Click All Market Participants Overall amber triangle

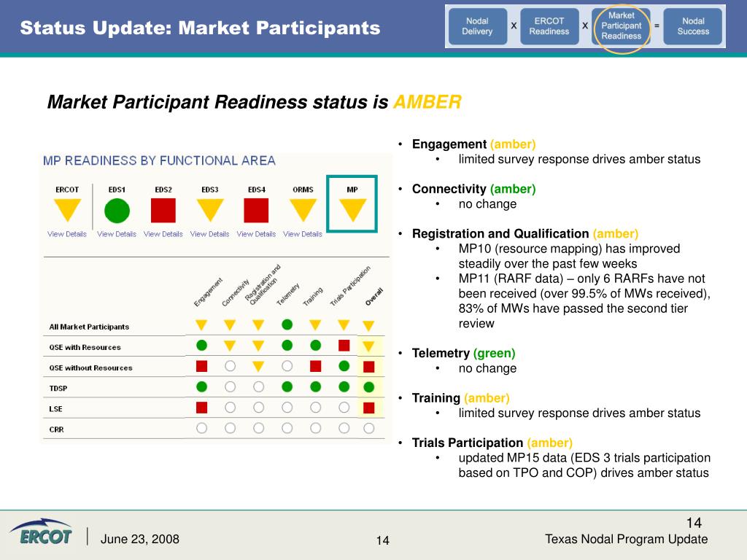pos(368,326)
